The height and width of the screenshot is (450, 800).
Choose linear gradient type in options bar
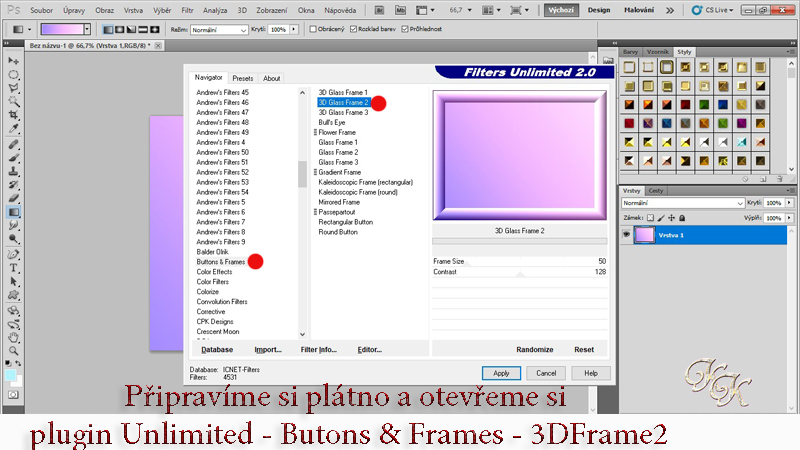pyautogui.click(x=108, y=30)
